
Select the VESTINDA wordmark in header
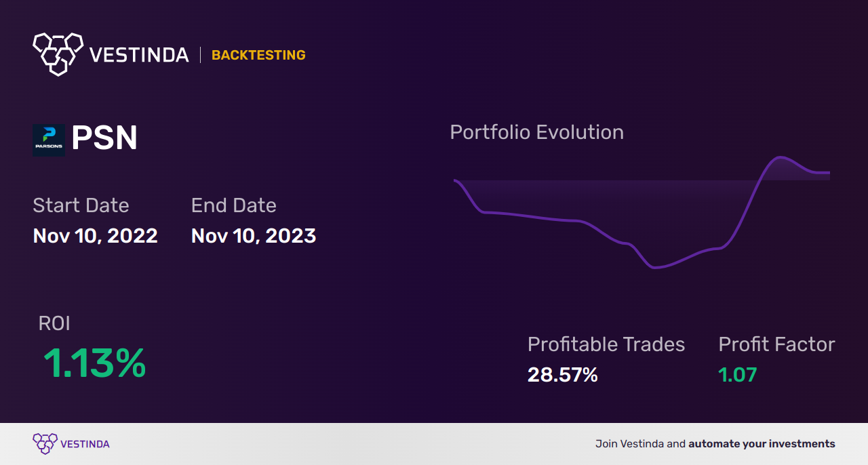pyautogui.click(x=139, y=55)
